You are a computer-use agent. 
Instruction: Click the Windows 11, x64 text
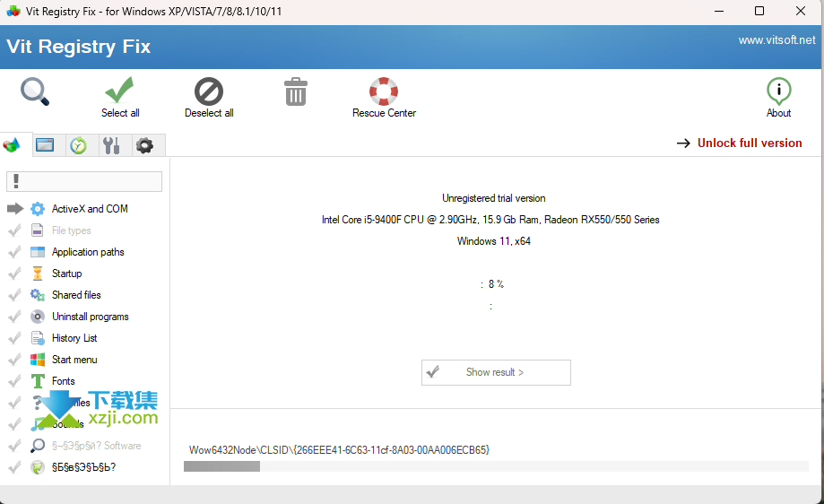coord(493,241)
